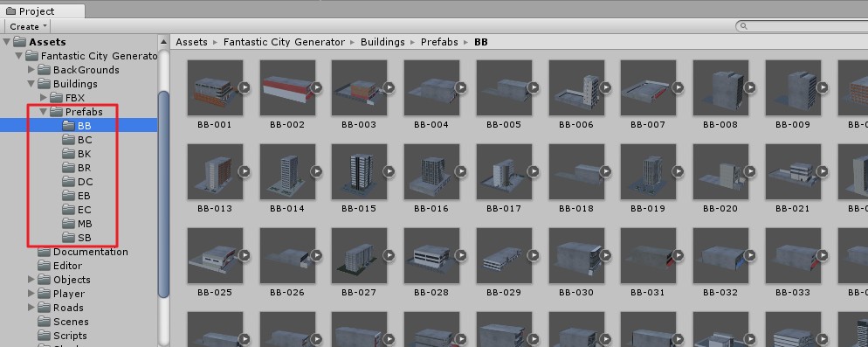Collapse the Assets root folder
This screenshot has height=347, width=868.
tap(7, 42)
